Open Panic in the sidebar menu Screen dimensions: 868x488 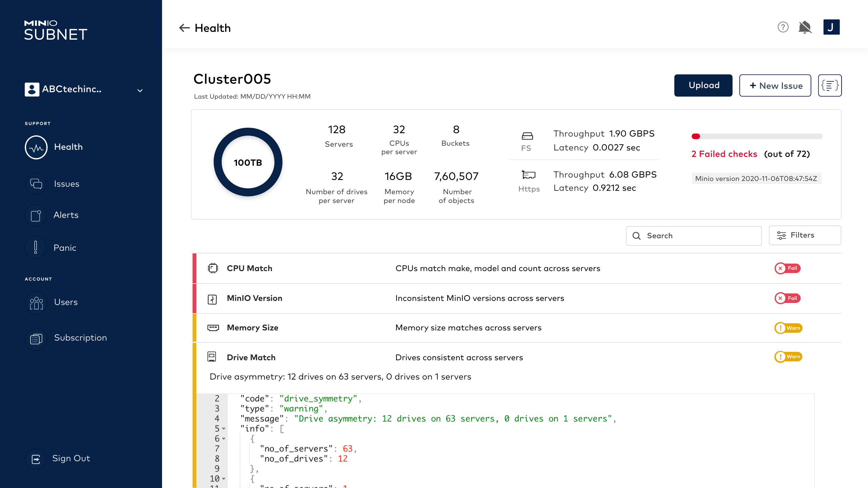[x=65, y=248]
